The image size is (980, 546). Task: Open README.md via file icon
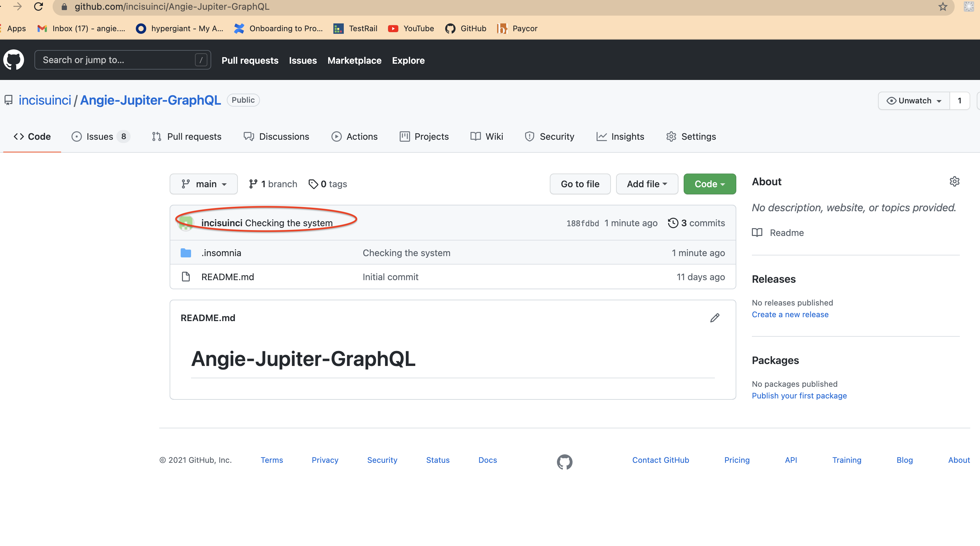[x=186, y=277]
